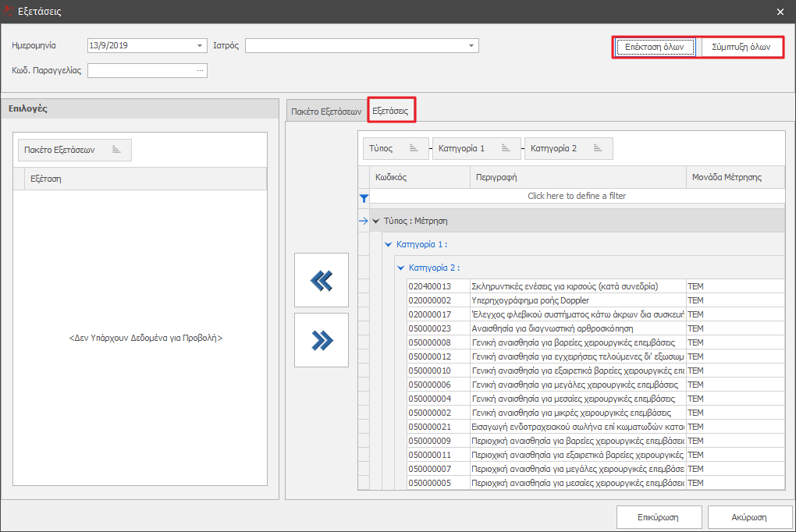
Task: Open the ellipsis lookup for Κωδ. Παραγγελίας
Action: (200, 71)
